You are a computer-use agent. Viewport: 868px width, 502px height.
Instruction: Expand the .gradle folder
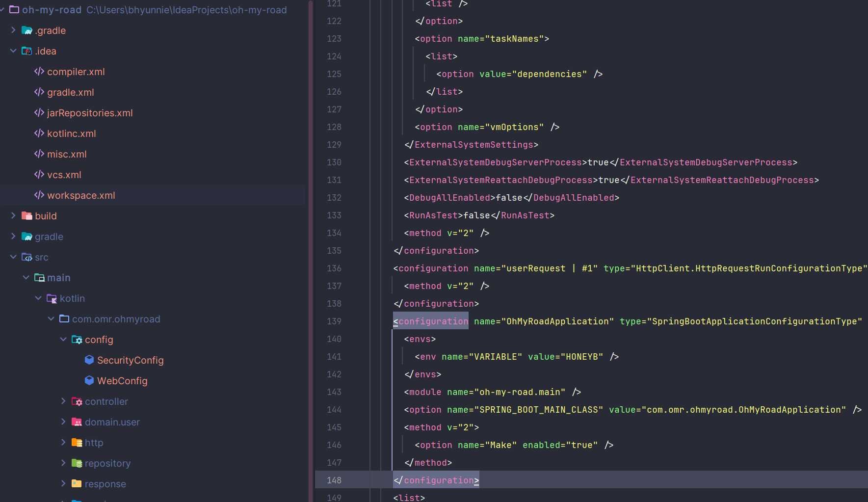(13, 30)
